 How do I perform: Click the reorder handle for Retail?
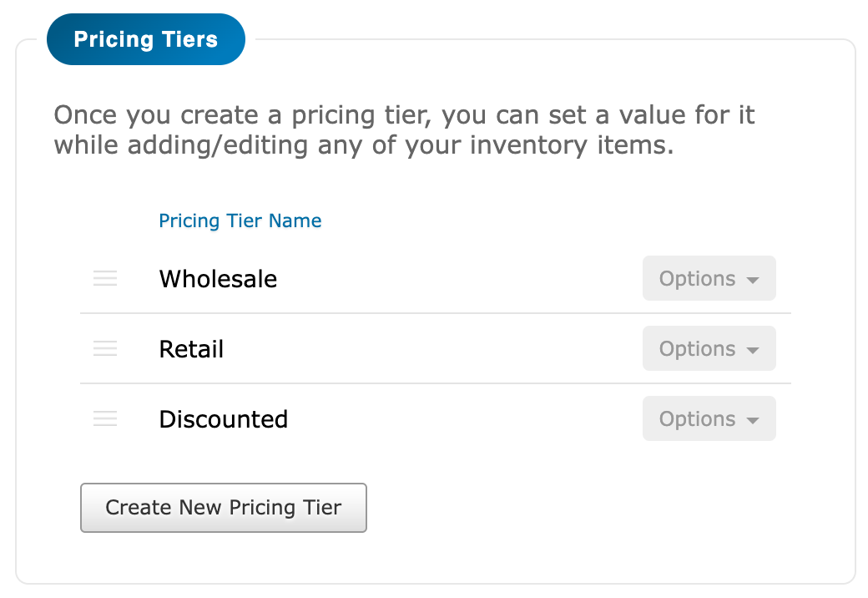(105, 349)
